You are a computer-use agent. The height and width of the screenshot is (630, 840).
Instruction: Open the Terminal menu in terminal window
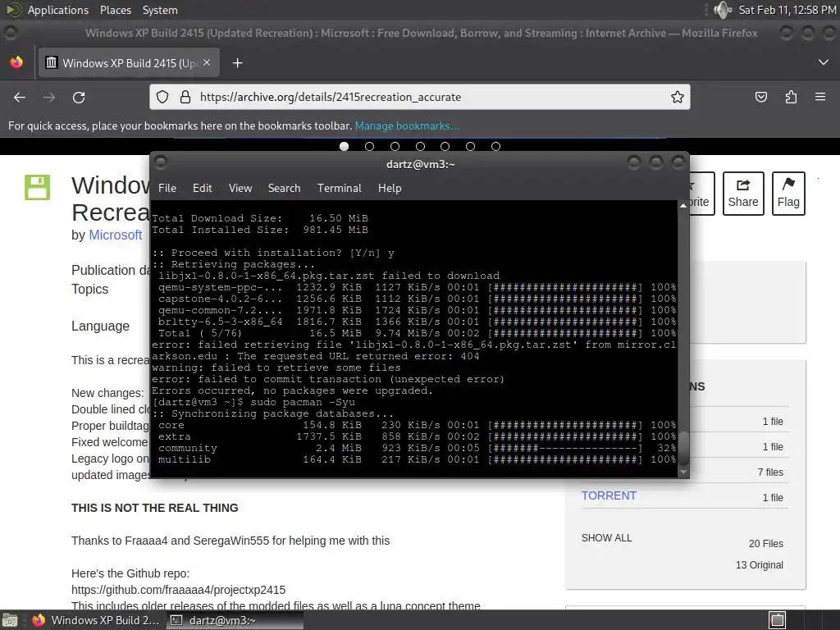tap(339, 188)
